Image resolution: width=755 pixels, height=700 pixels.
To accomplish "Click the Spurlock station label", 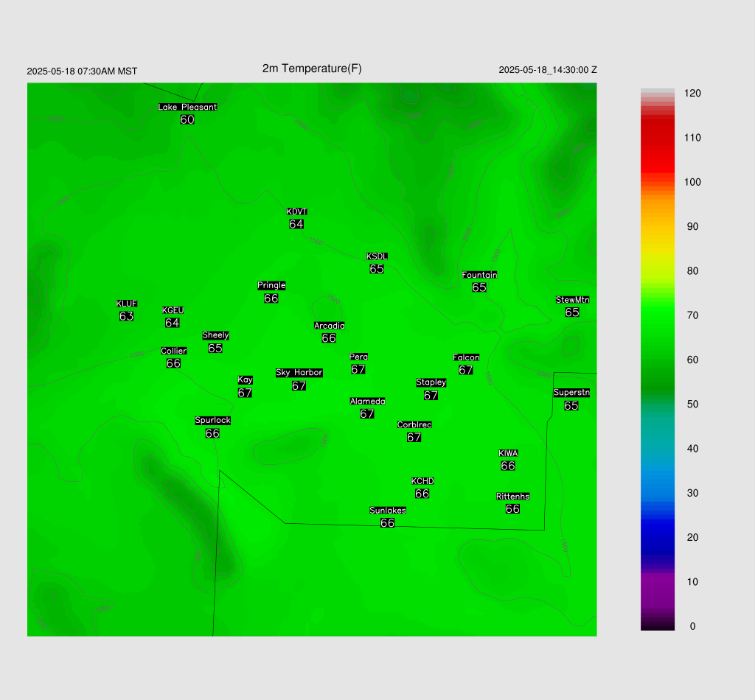I will pos(213,421).
